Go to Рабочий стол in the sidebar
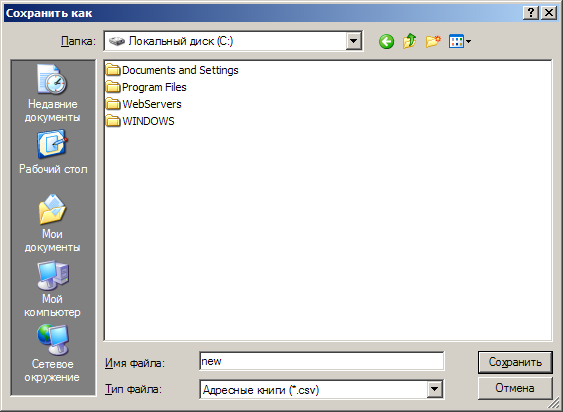 [x=53, y=152]
